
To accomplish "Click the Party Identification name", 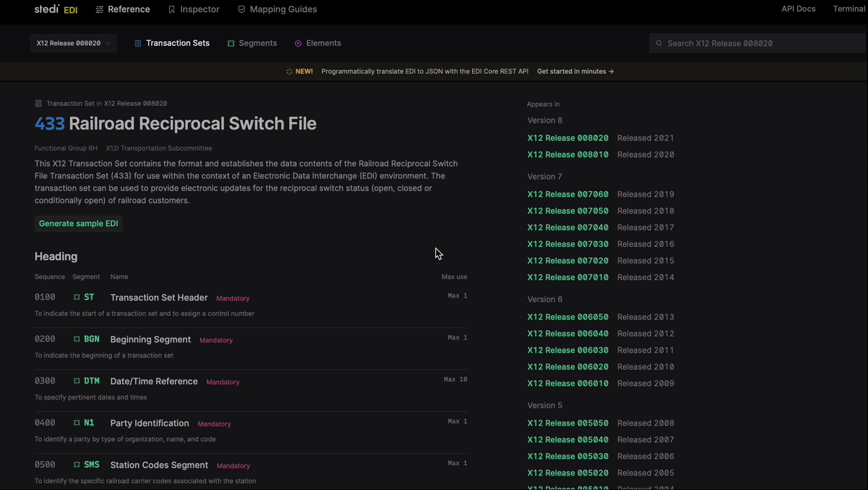I will click(x=149, y=423).
